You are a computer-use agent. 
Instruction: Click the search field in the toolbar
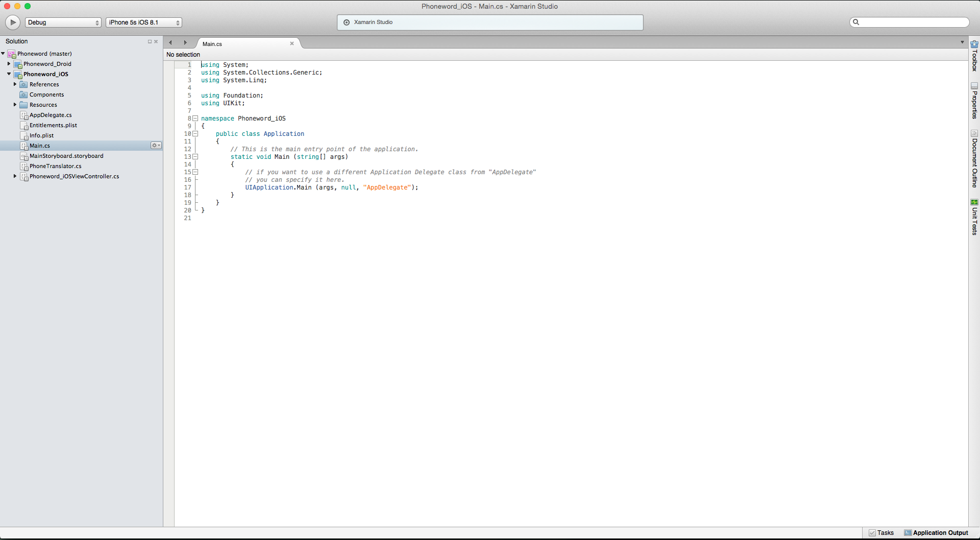(x=913, y=22)
